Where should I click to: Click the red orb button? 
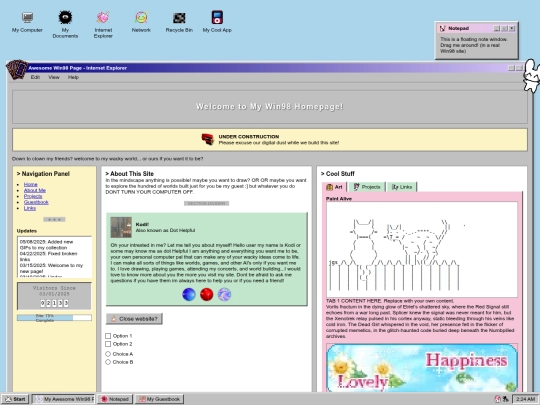pyautogui.click(x=207, y=294)
